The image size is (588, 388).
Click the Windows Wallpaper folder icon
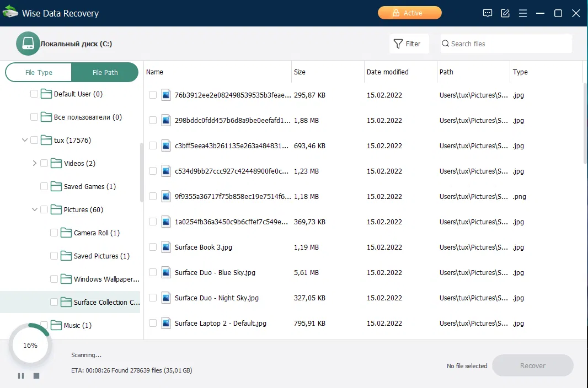[66, 279]
